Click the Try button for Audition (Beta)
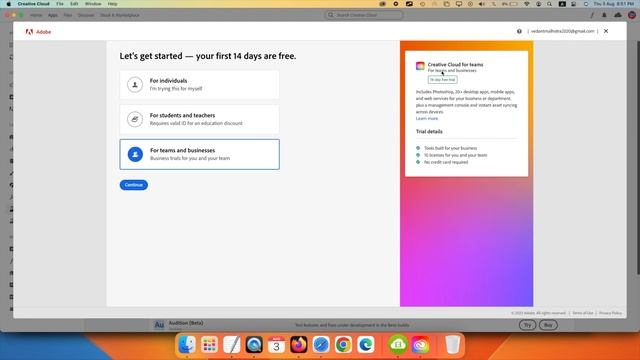640x360 pixels. [527, 325]
